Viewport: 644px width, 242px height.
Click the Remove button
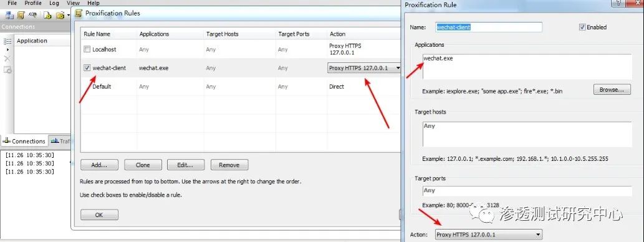click(x=229, y=165)
